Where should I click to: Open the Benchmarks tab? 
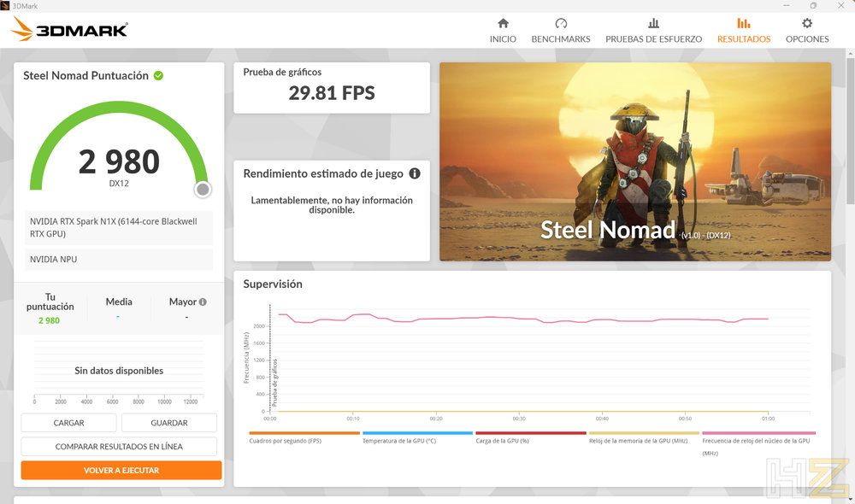pyautogui.click(x=561, y=31)
